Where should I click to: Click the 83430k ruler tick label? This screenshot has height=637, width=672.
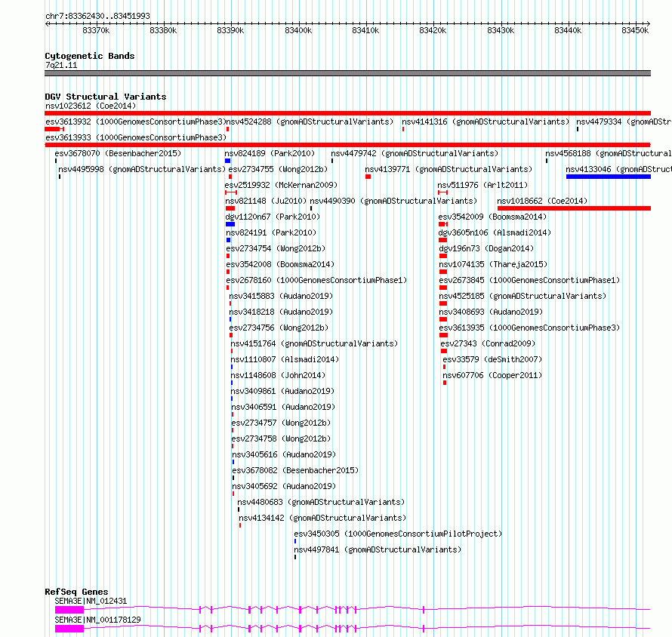[501, 30]
